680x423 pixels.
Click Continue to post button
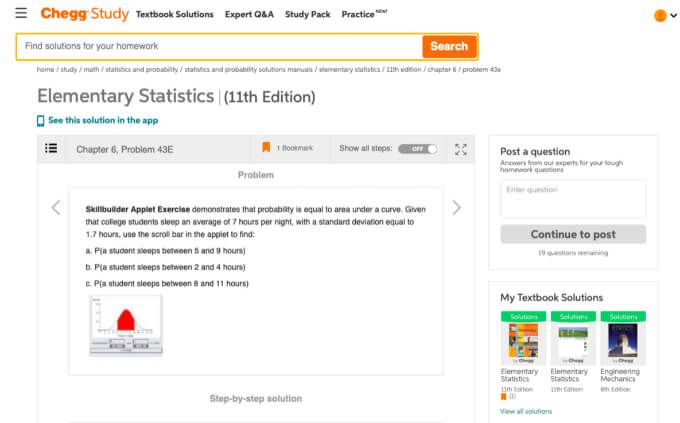(573, 234)
